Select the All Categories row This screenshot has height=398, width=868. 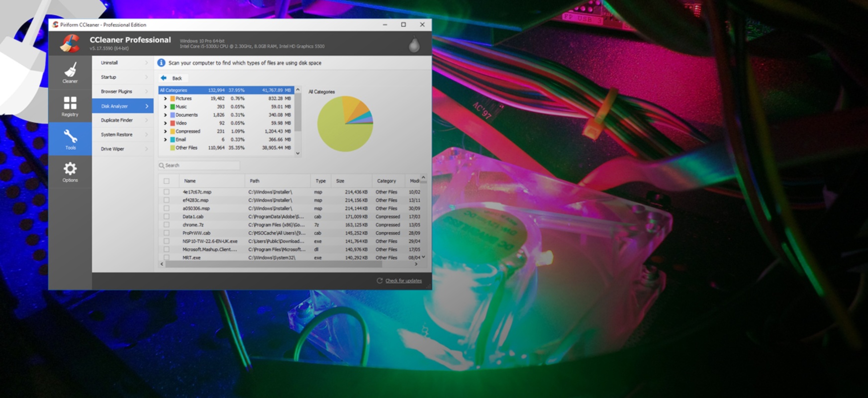tap(226, 90)
